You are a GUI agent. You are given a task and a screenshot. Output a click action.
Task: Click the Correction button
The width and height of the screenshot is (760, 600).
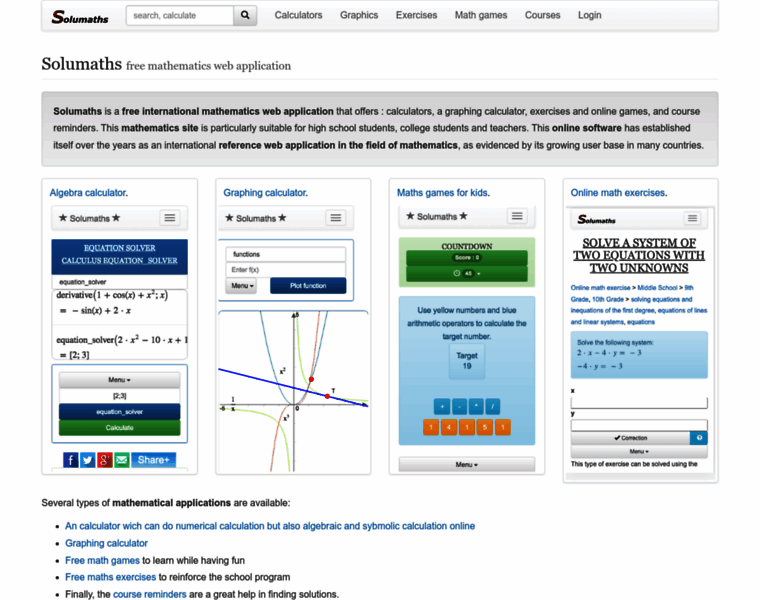(x=631, y=438)
